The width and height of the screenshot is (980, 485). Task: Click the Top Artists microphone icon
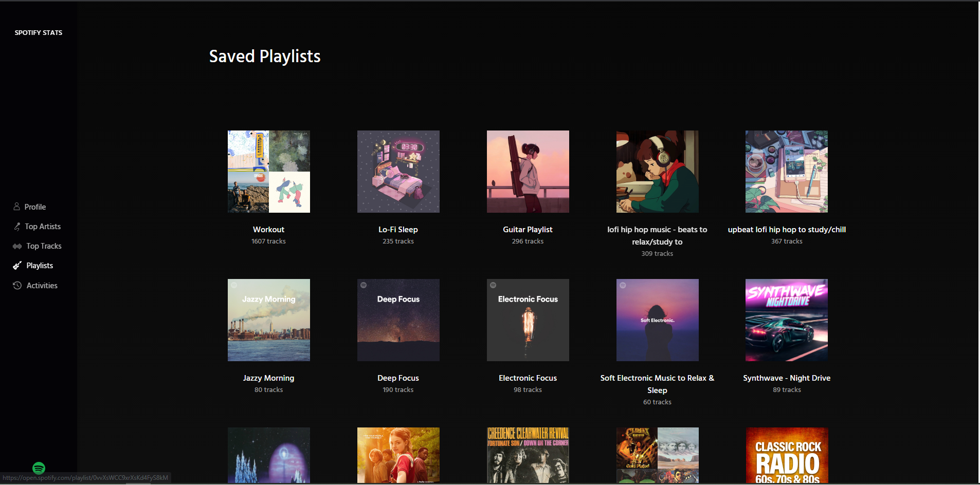point(17,227)
